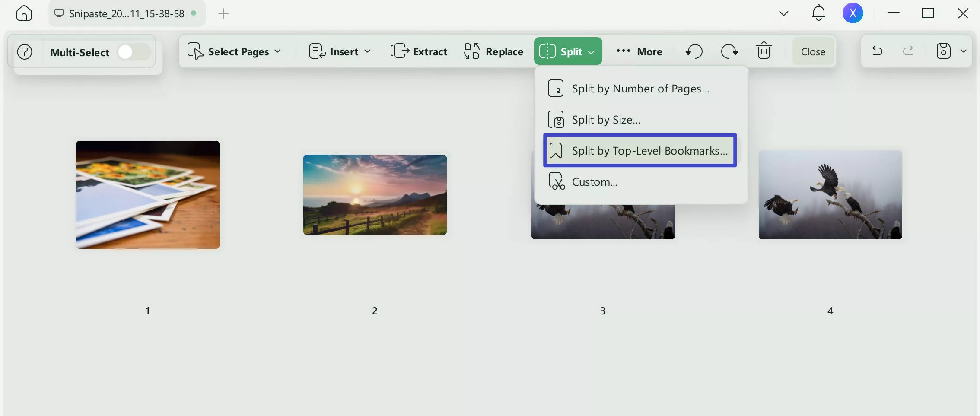
Task: Rotate pages clockwise
Action: (729, 51)
